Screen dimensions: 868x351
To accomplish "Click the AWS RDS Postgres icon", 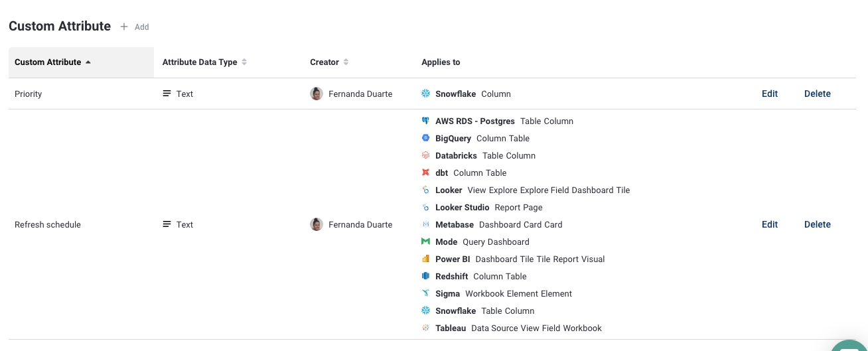I will pos(426,121).
